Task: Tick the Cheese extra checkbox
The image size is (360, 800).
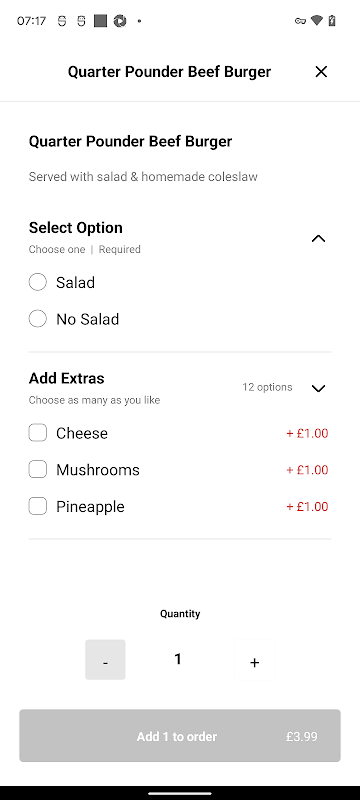Action: point(38,433)
